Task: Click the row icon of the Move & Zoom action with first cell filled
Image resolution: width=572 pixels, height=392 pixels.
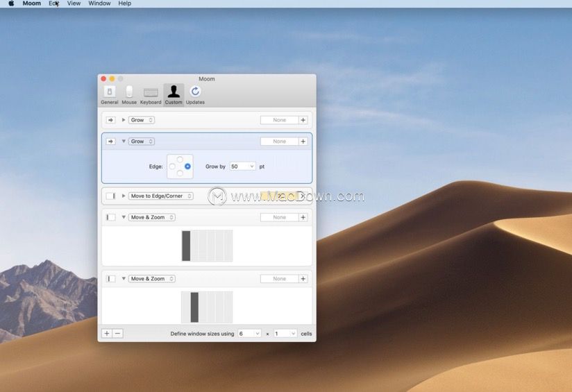Action: coord(110,217)
